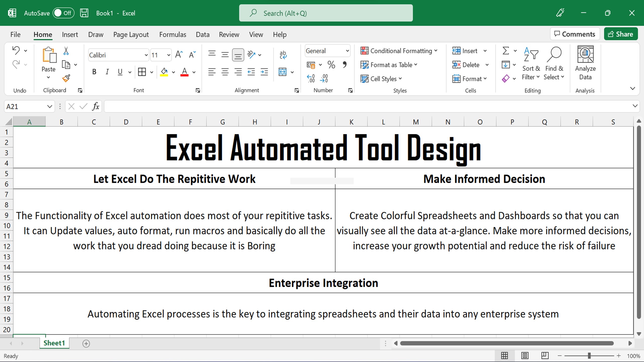Click the Save icon in title bar
Viewport: 644px width, 362px height.
point(84,13)
